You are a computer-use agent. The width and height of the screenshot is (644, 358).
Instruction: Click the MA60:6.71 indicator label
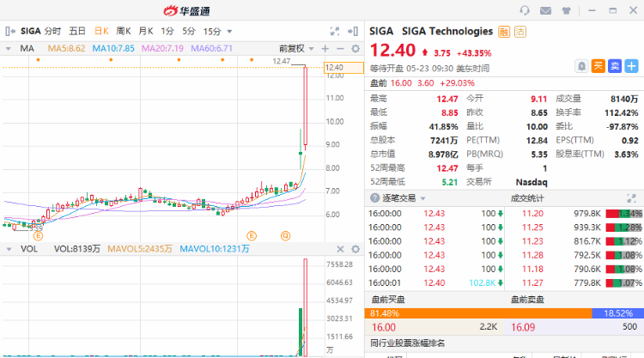coord(211,48)
